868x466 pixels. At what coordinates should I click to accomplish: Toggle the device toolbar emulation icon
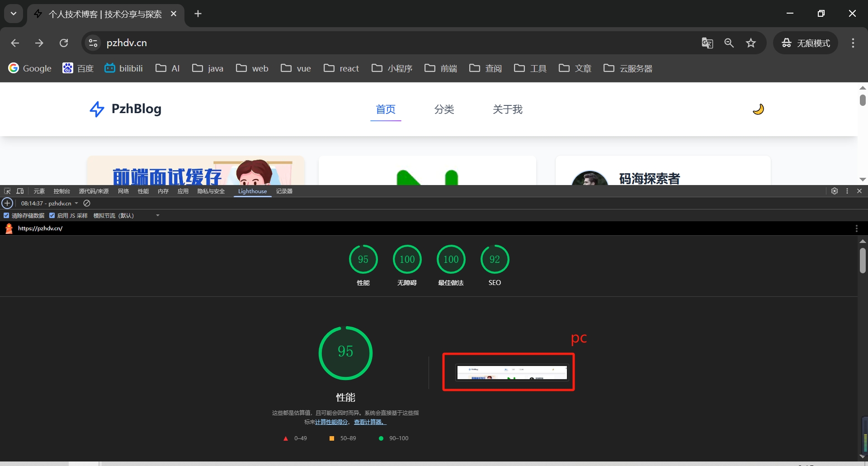[x=20, y=191]
